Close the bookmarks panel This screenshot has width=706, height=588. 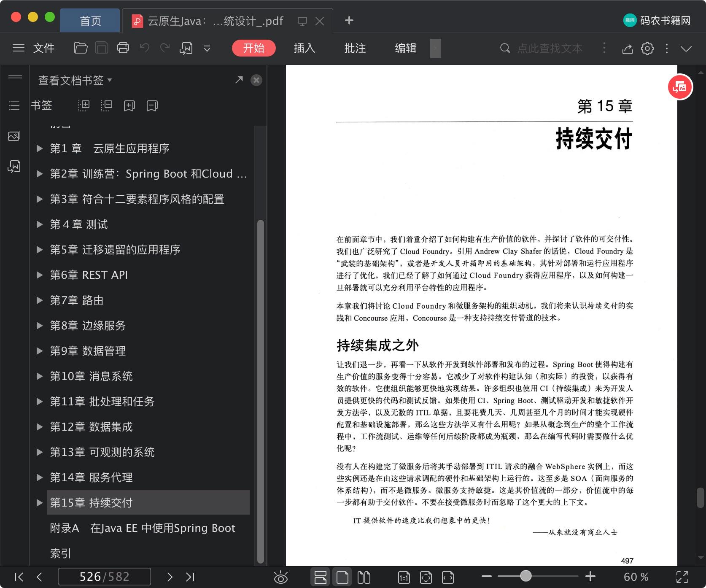pos(256,80)
